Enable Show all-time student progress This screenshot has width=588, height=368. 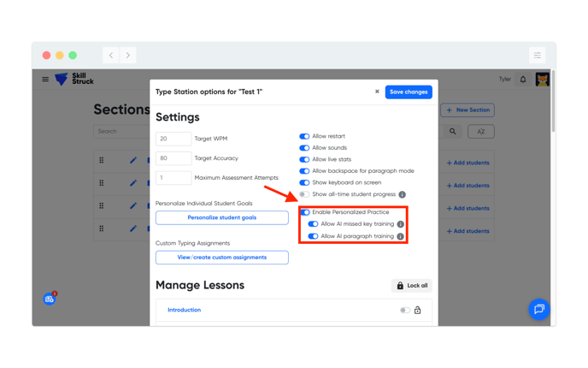304,194
